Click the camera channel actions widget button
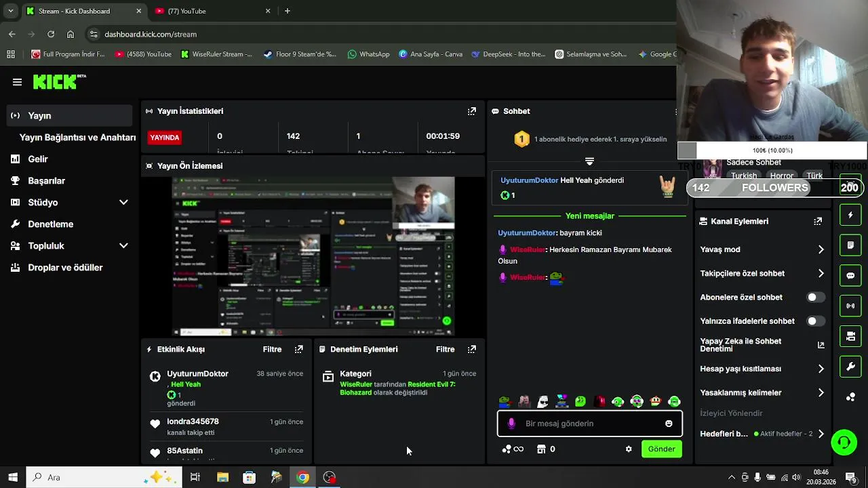Image resolution: width=868 pixels, height=488 pixels. (850, 336)
